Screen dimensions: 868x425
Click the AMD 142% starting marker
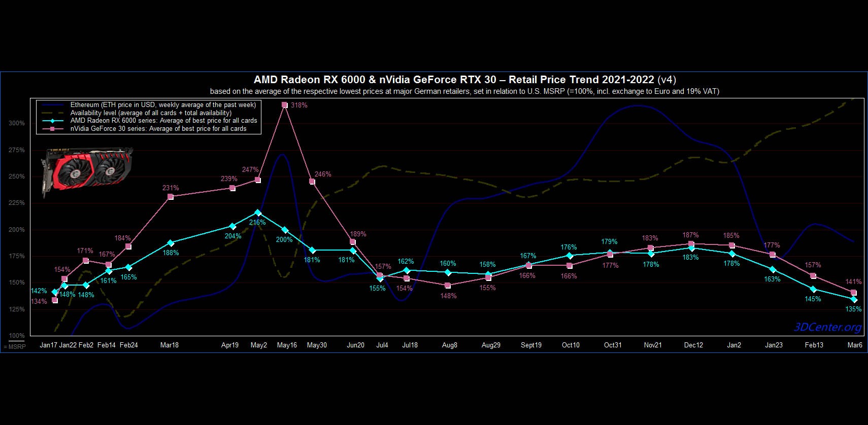pyautogui.click(x=55, y=293)
